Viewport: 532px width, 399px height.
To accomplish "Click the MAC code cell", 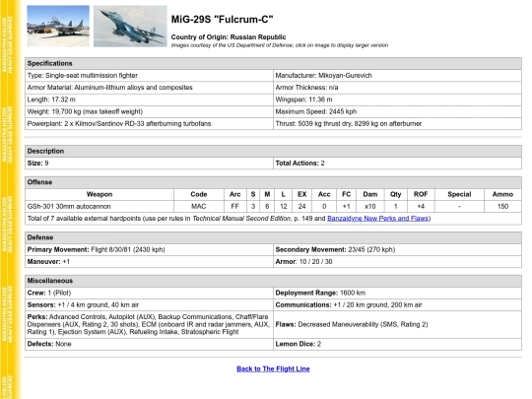I will point(199,206).
